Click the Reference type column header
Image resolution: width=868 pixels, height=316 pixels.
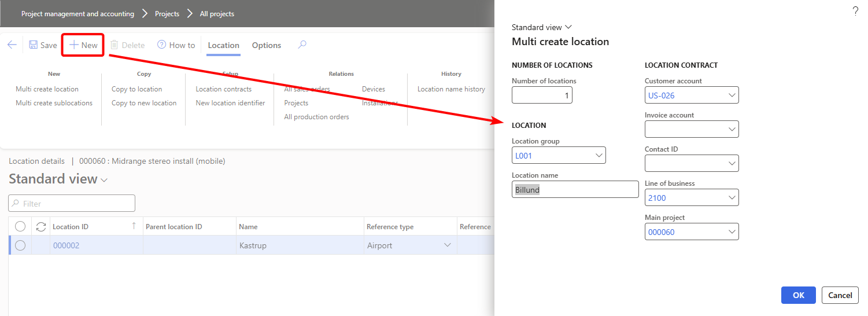tap(390, 227)
